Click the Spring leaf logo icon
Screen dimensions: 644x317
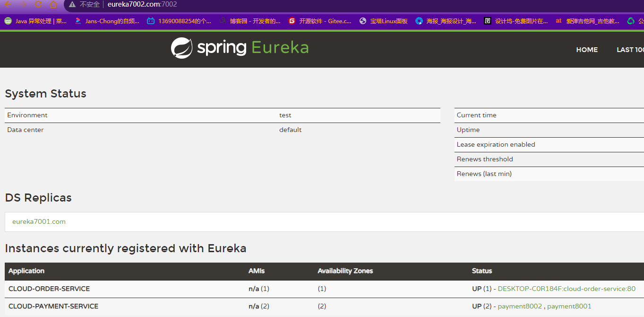click(x=181, y=48)
